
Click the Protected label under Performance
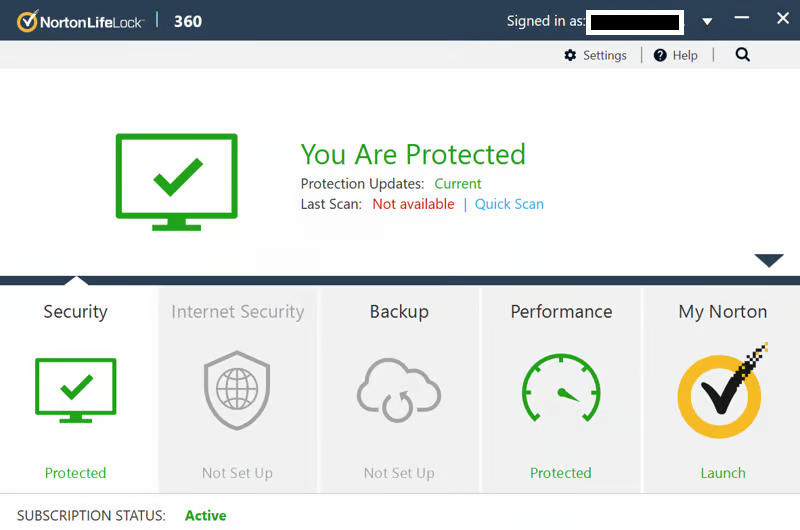(x=561, y=473)
